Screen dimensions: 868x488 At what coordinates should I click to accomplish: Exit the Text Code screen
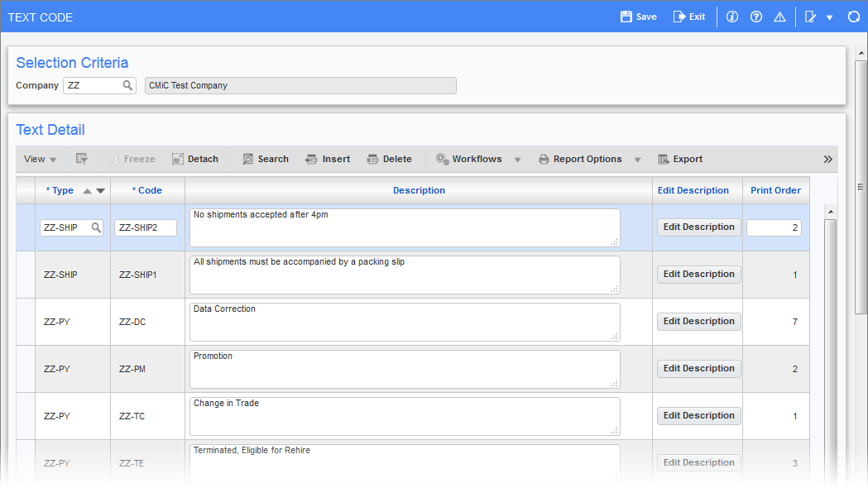[689, 16]
